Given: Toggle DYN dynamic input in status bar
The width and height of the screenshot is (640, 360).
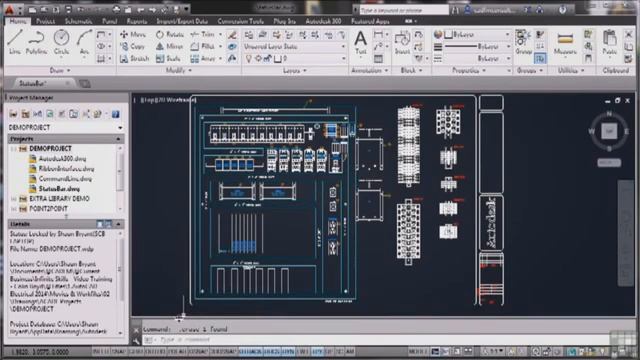Looking at the screenshot, I should (x=288, y=351).
